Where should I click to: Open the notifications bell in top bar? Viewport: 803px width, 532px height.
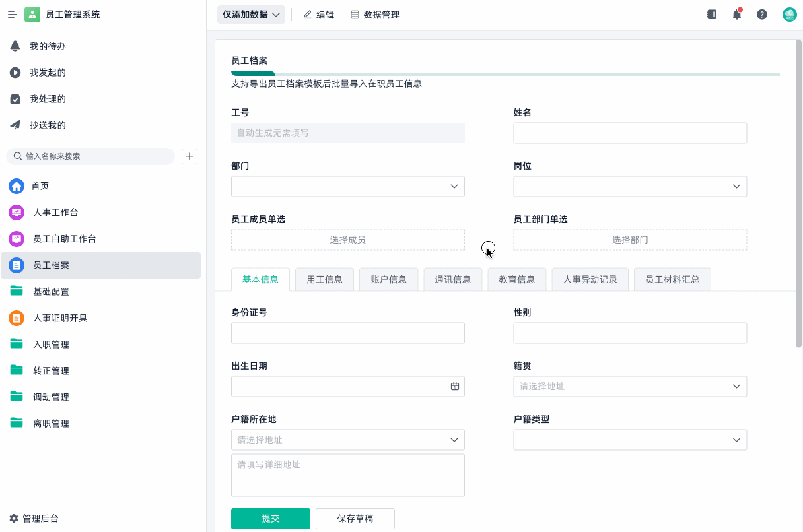[737, 15]
